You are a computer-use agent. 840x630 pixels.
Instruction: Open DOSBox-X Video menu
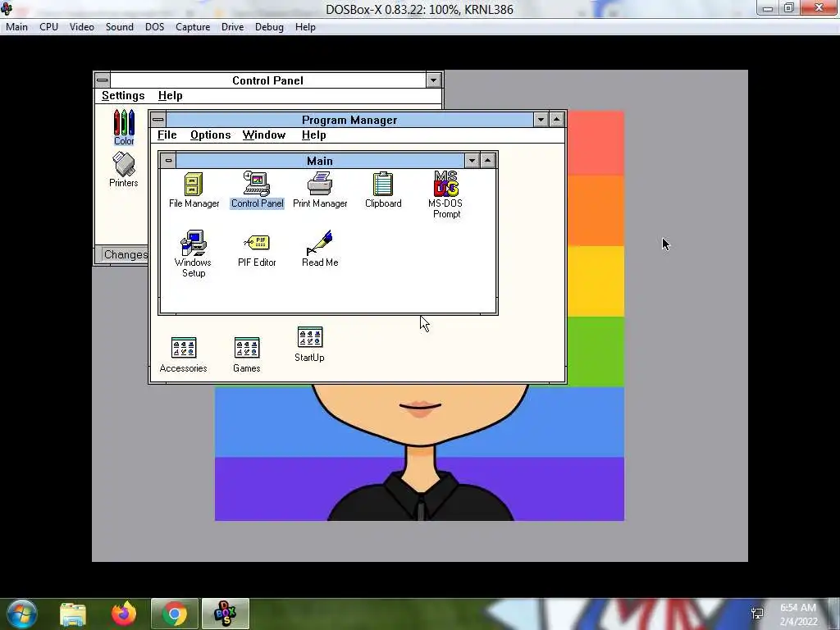[82, 27]
